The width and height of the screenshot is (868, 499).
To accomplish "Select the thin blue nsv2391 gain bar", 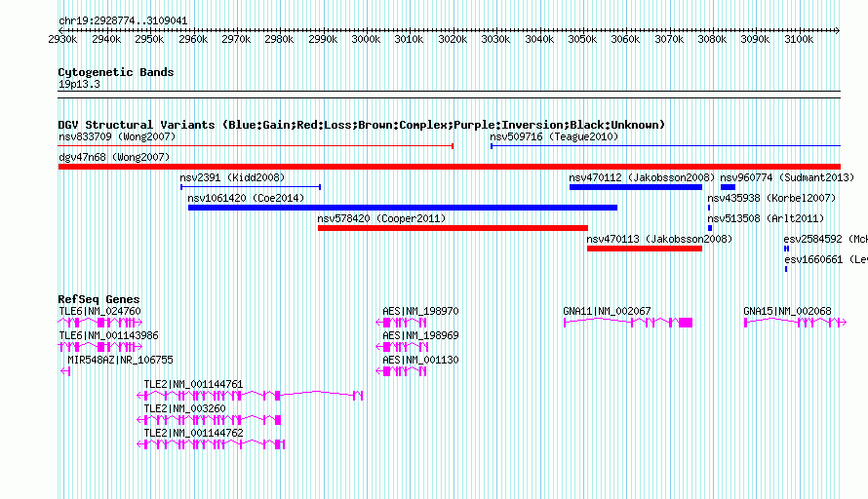I will click(251, 187).
